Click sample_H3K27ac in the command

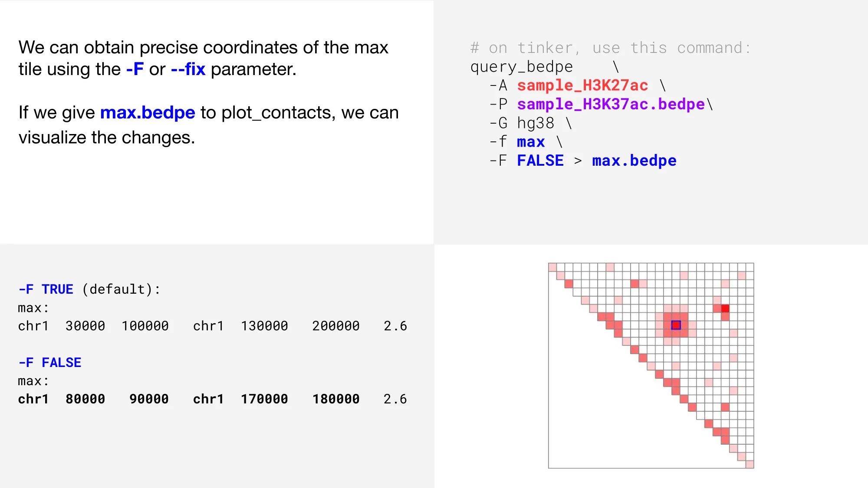[582, 85]
